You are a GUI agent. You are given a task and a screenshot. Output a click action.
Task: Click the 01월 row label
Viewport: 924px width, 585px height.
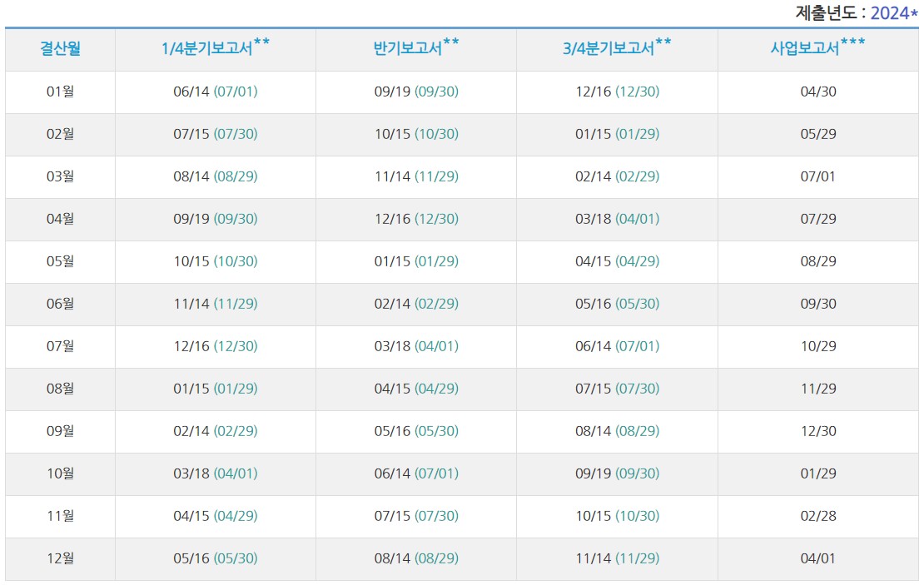(x=60, y=92)
